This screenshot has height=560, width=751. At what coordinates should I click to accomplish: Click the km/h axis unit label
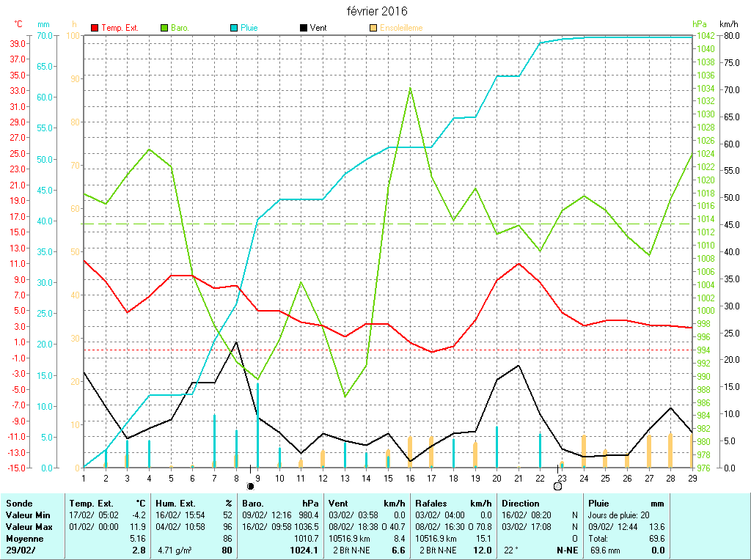click(x=729, y=24)
